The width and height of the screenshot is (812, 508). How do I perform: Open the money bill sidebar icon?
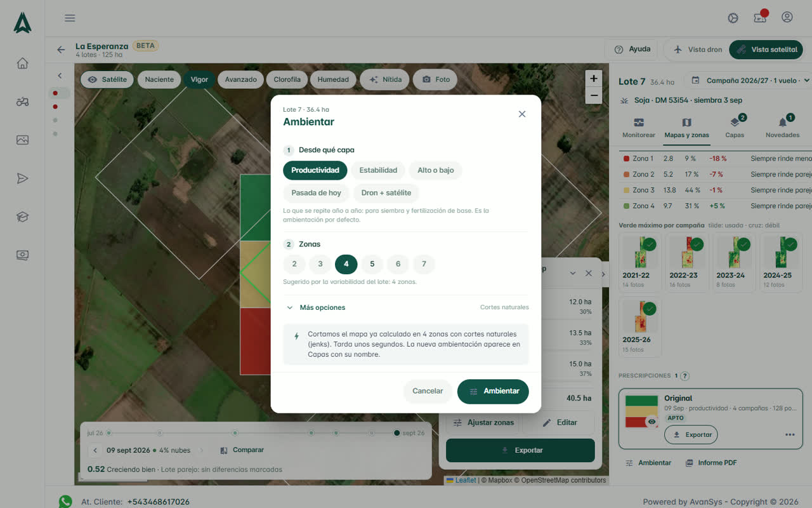[22, 255]
